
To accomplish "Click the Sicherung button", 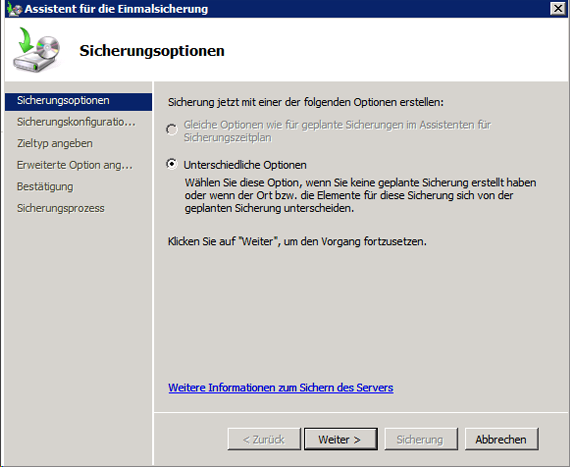I will (x=421, y=439).
